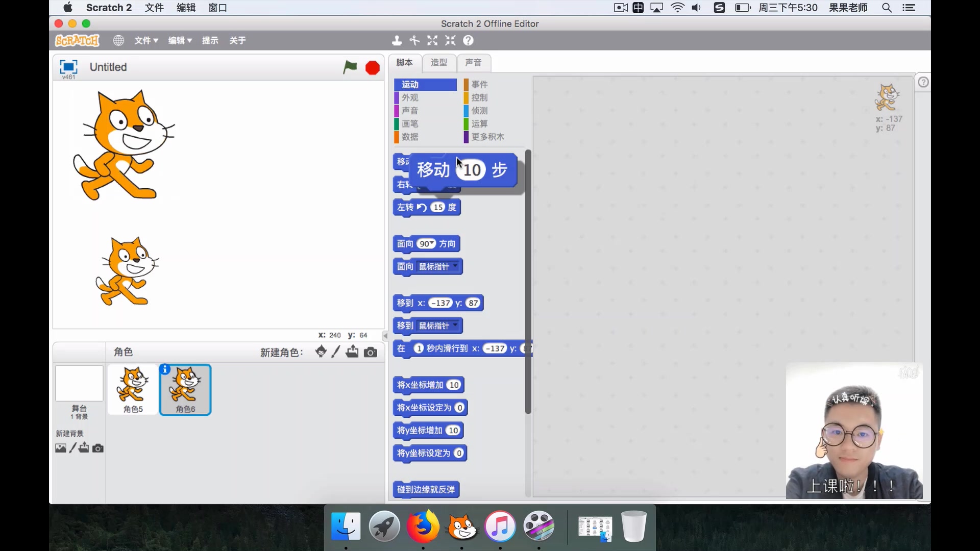Expand 鼠标指针 dropdown in 面向 block
Screen dimensions: 980x551
[x=455, y=266]
